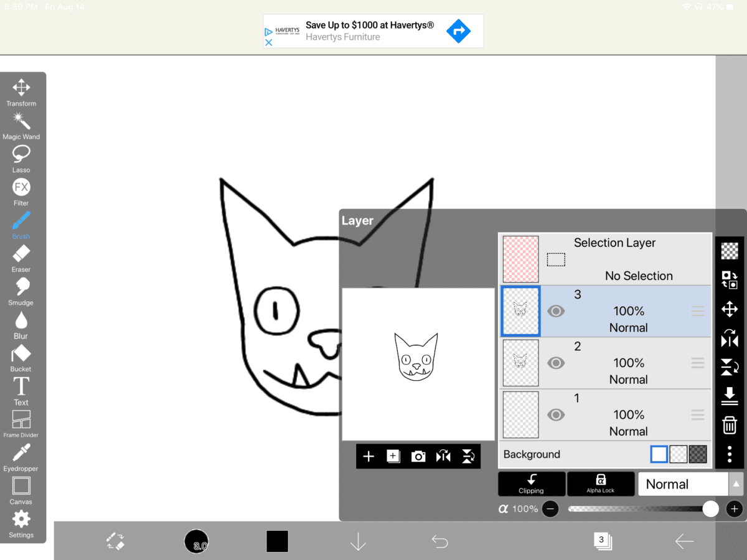
Task: Enable Alpha Lock on the current layer
Action: tap(600, 483)
